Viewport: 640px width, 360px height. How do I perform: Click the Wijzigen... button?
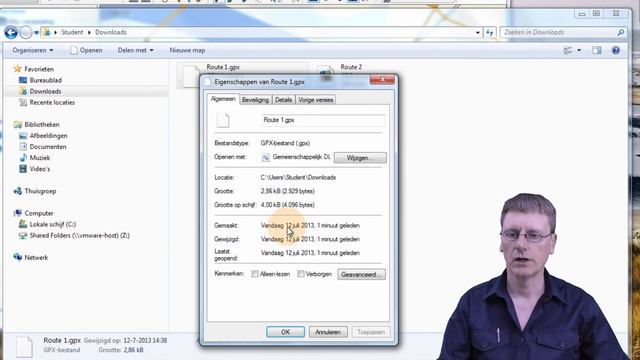pos(360,158)
